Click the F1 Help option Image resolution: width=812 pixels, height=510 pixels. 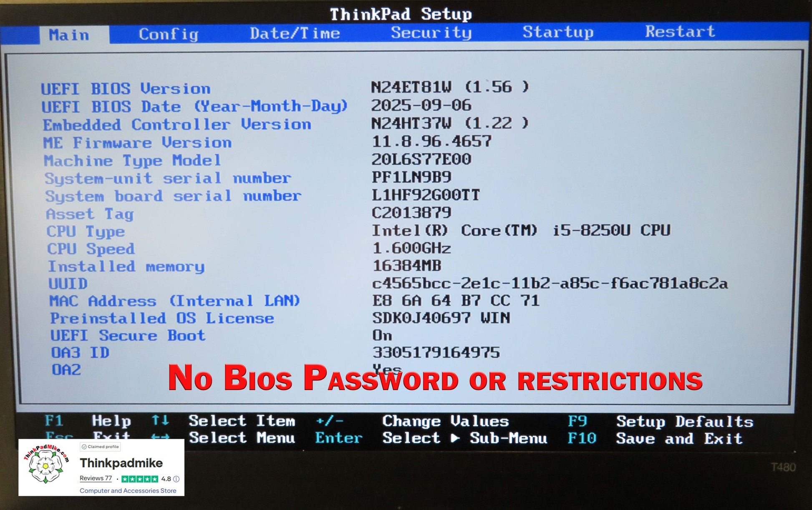pos(88,420)
